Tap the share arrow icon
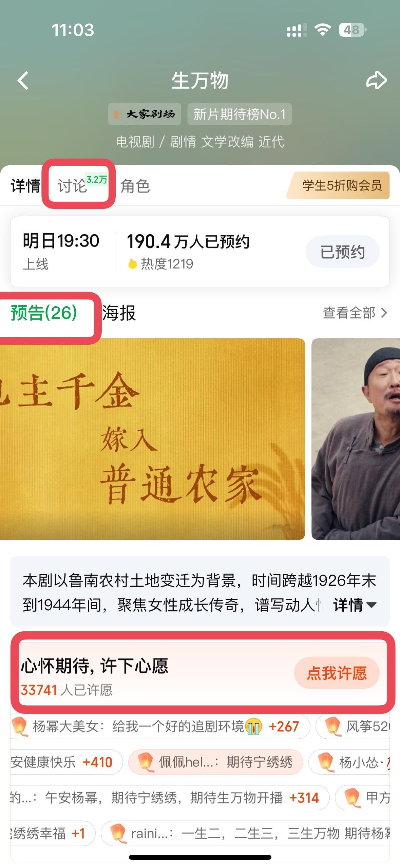 tap(376, 80)
